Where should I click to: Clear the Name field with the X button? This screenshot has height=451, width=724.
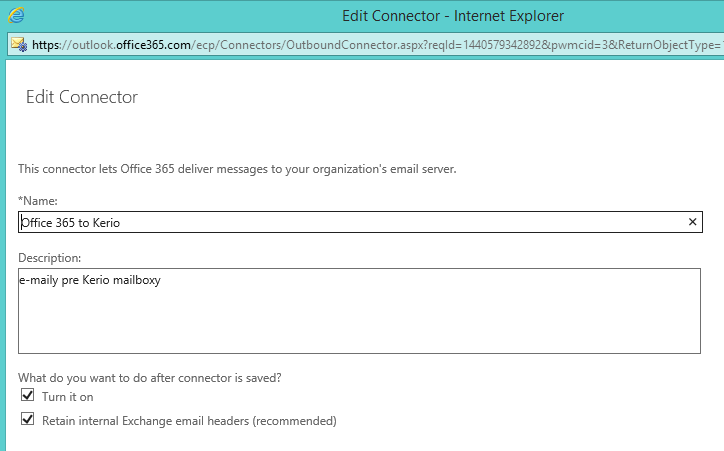692,222
